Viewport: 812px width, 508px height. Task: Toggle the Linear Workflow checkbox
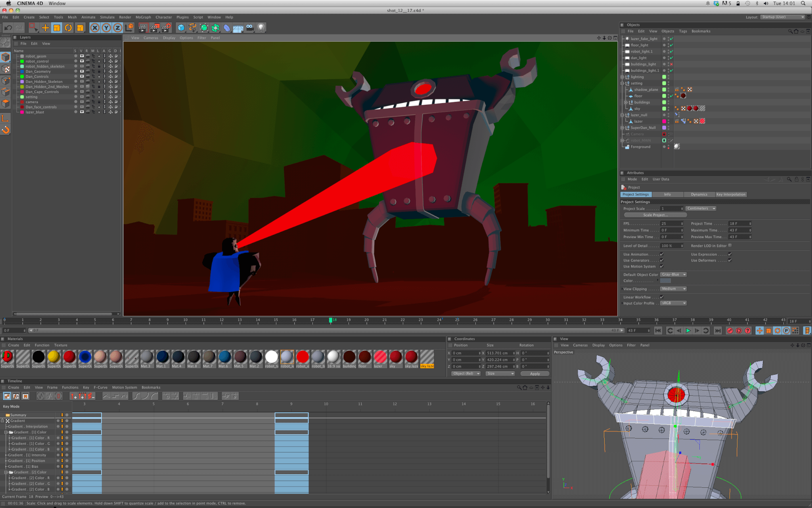[662, 297]
